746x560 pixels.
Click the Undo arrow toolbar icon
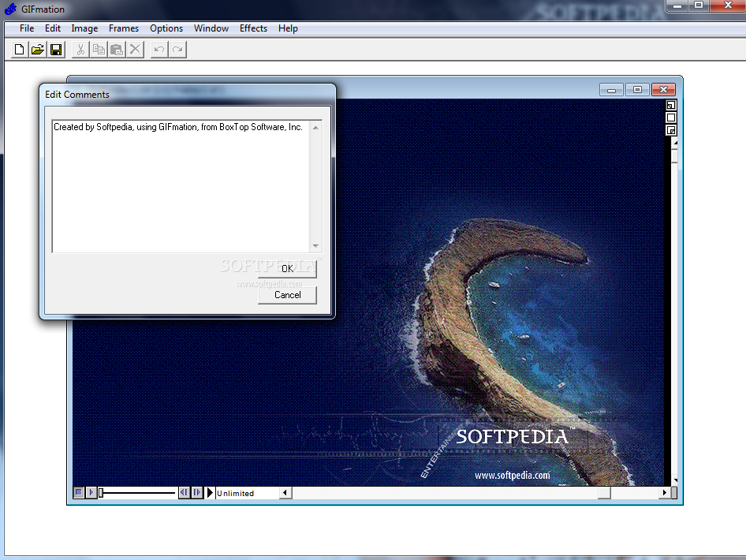click(159, 50)
